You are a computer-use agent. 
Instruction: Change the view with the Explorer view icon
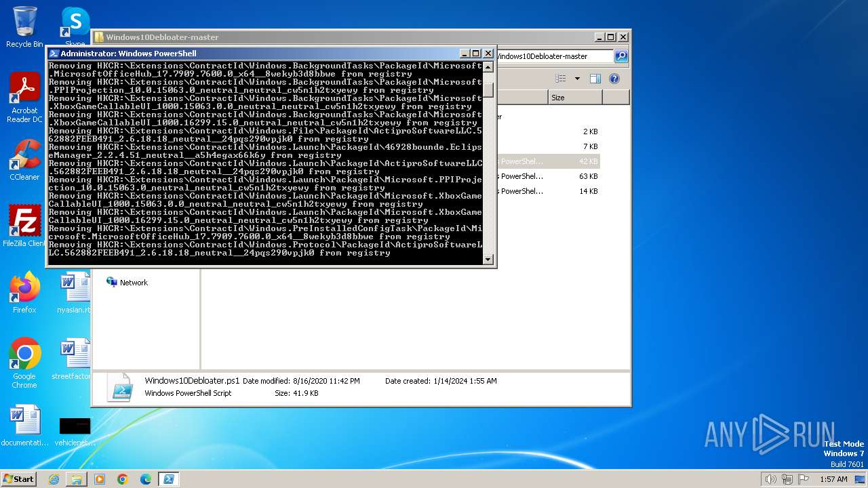coord(561,79)
